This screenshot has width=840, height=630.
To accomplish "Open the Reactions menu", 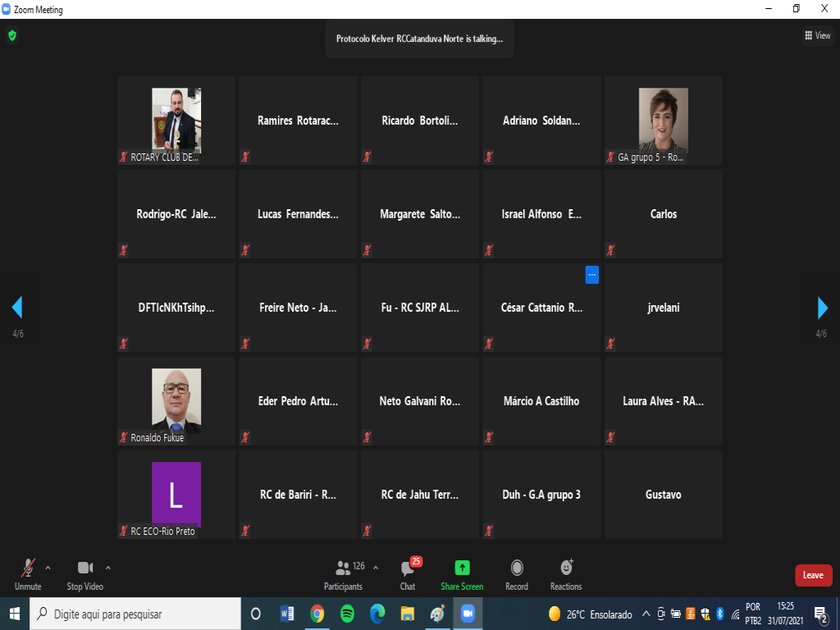I will (x=566, y=573).
